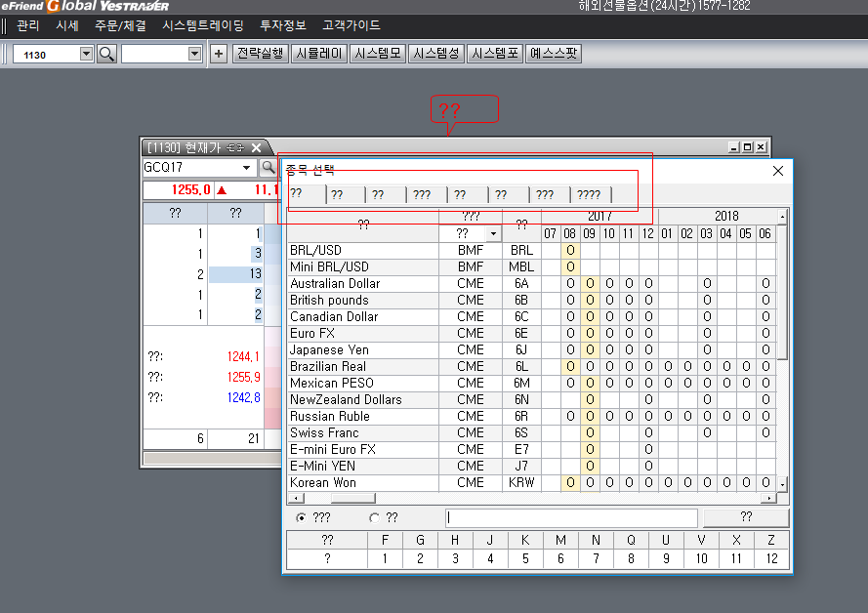
Task: Open the empty combo box dropdown in toolbar
Action: pos(193,54)
